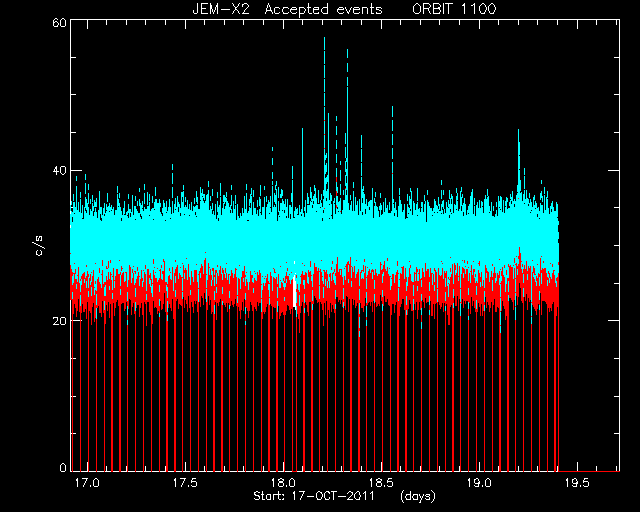Click the 0 label on the y-axis

pyautogui.click(x=63, y=467)
